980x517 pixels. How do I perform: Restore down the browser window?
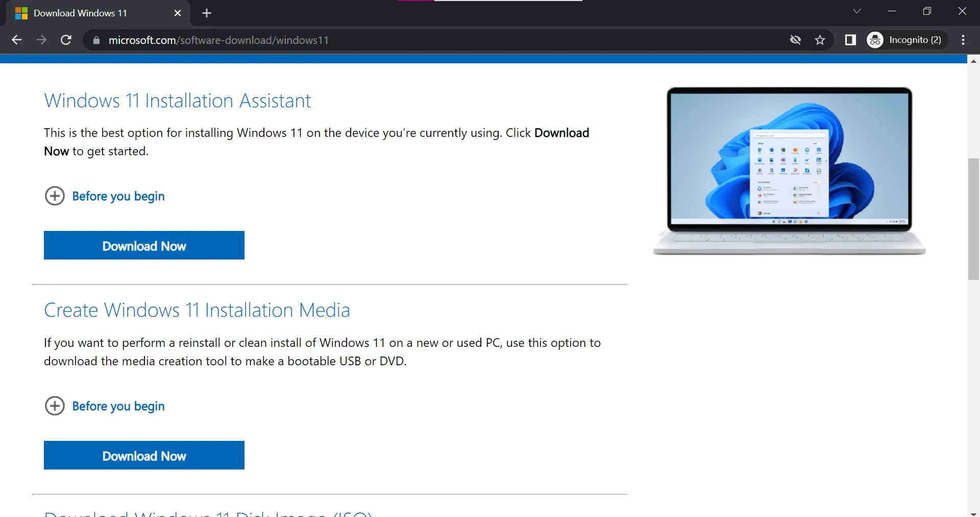927,11
